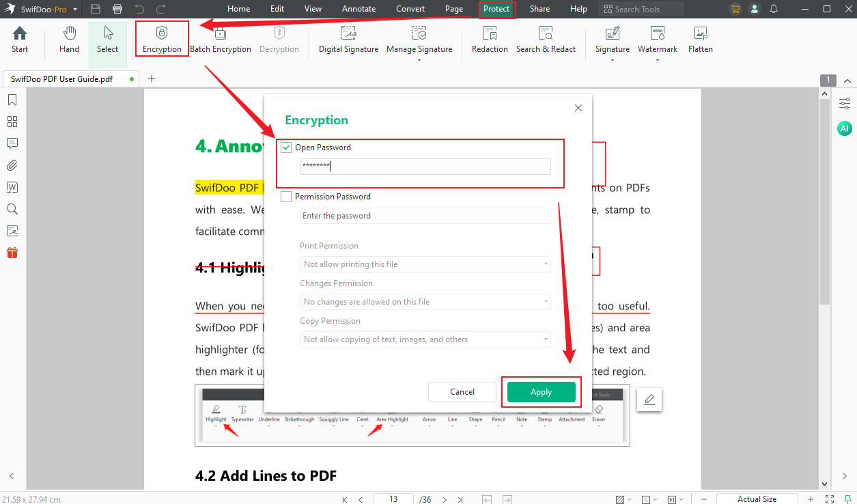
Task: Click the red gift box icon
Action: coord(12,253)
